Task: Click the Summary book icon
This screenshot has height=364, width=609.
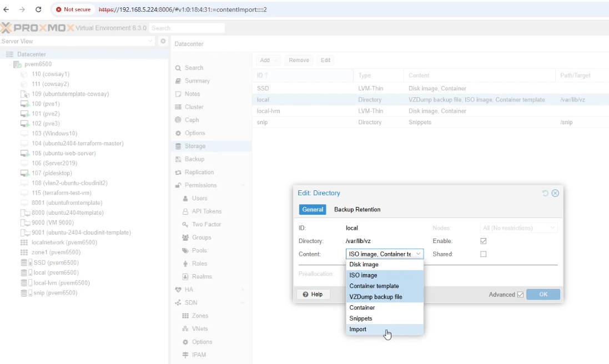Action: click(x=178, y=80)
